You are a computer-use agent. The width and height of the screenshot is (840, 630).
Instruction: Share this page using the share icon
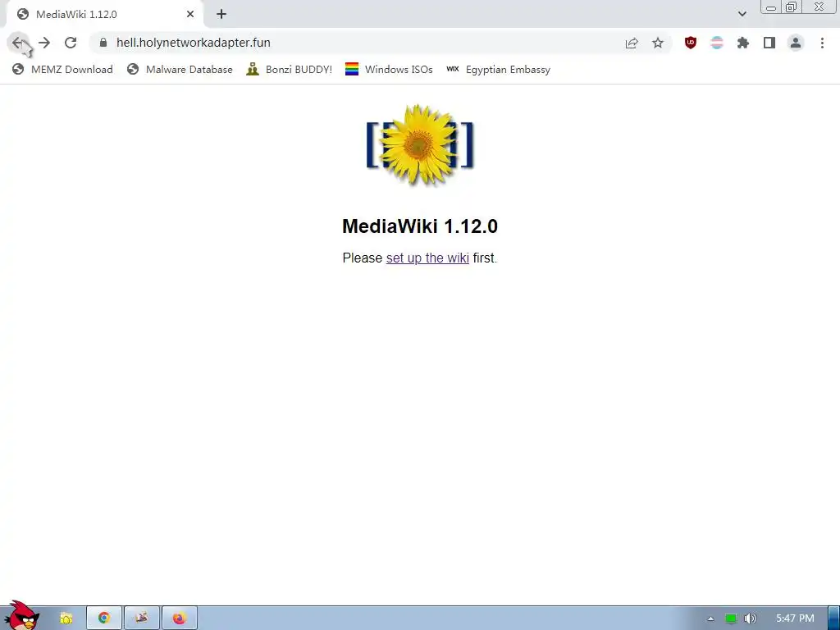pos(632,43)
